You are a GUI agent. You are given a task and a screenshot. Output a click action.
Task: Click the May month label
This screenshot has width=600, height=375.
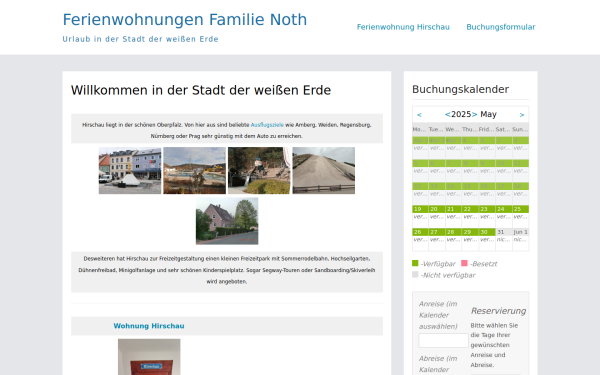(x=488, y=114)
